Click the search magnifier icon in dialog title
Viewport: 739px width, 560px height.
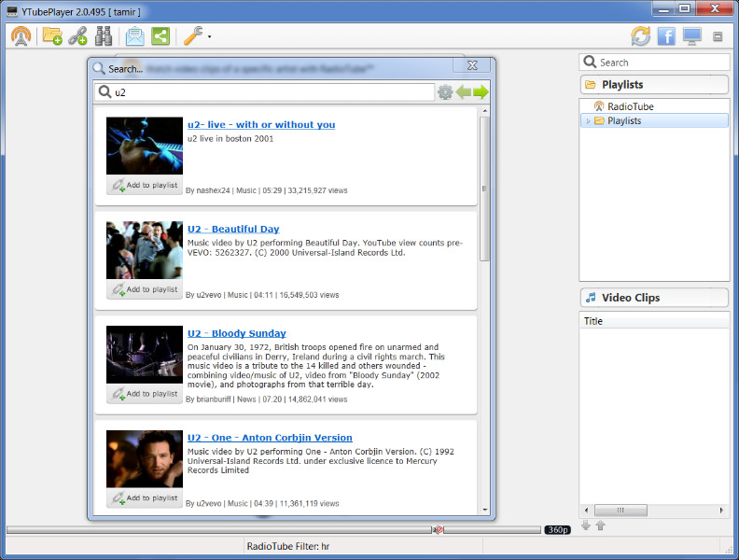point(99,68)
